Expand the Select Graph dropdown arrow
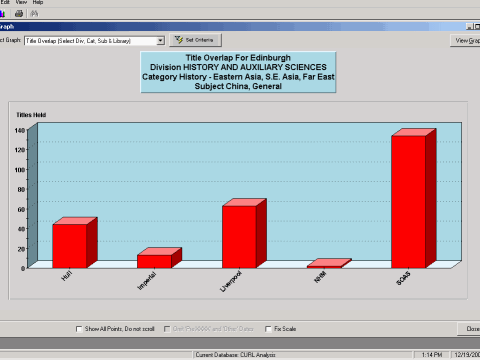Image resolution: width=480 pixels, height=360 pixels. click(x=160, y=41)
